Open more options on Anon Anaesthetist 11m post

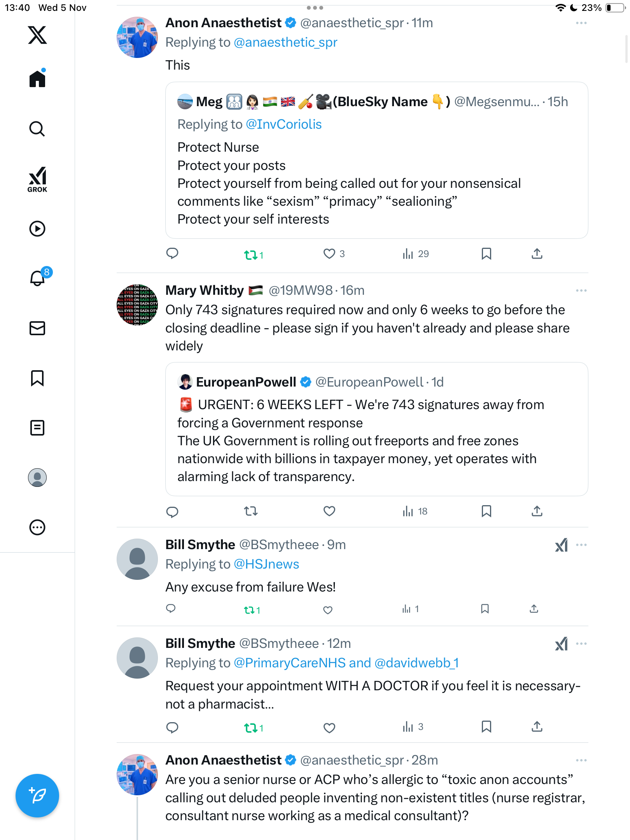[x=581, y=23]
